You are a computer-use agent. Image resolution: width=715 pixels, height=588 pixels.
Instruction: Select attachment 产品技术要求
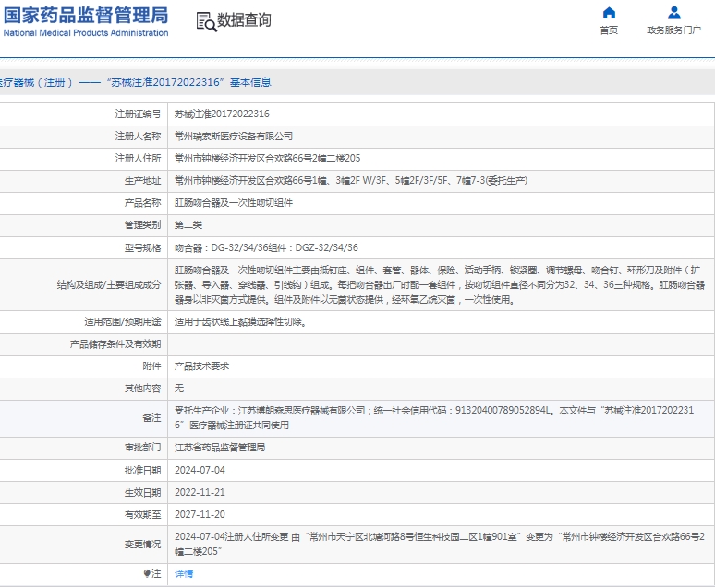coord(201,366)
